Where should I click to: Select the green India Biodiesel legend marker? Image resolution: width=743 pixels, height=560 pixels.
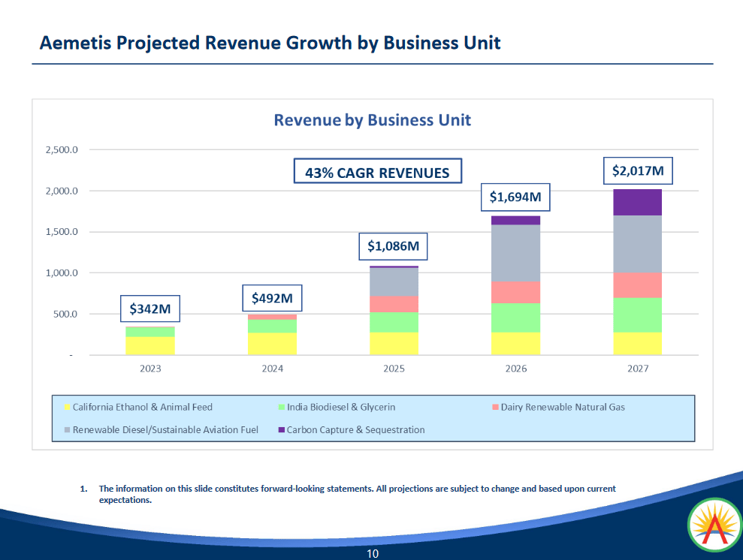click(281, 407)
